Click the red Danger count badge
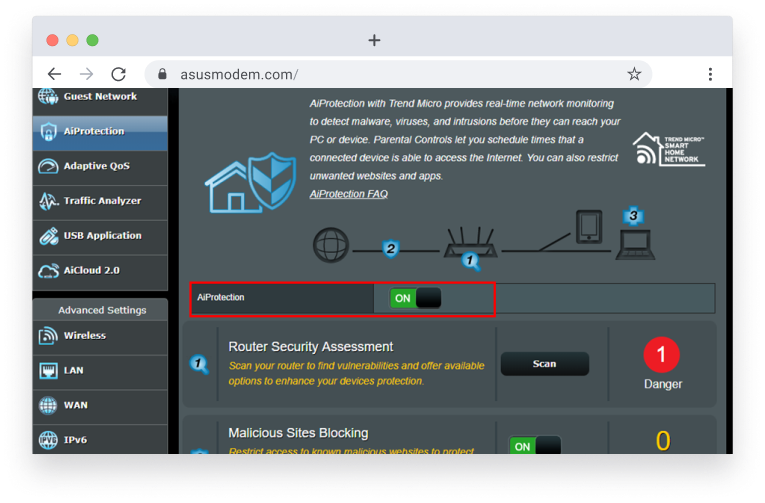765x503 pixels. tap(662, 355)
